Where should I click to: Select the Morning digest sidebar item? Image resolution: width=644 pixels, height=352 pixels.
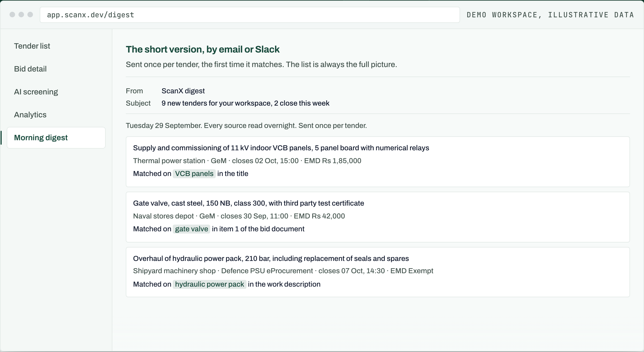click(56, 138)
